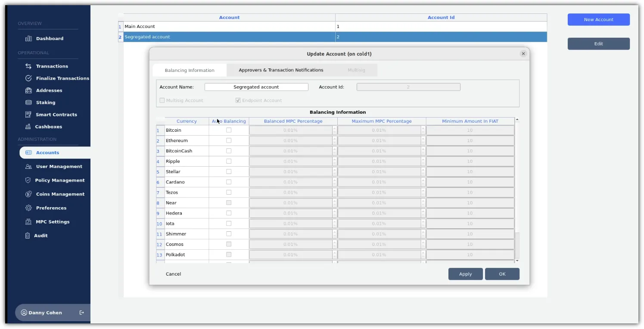Open the Staking stack icon

click(28, 102)
